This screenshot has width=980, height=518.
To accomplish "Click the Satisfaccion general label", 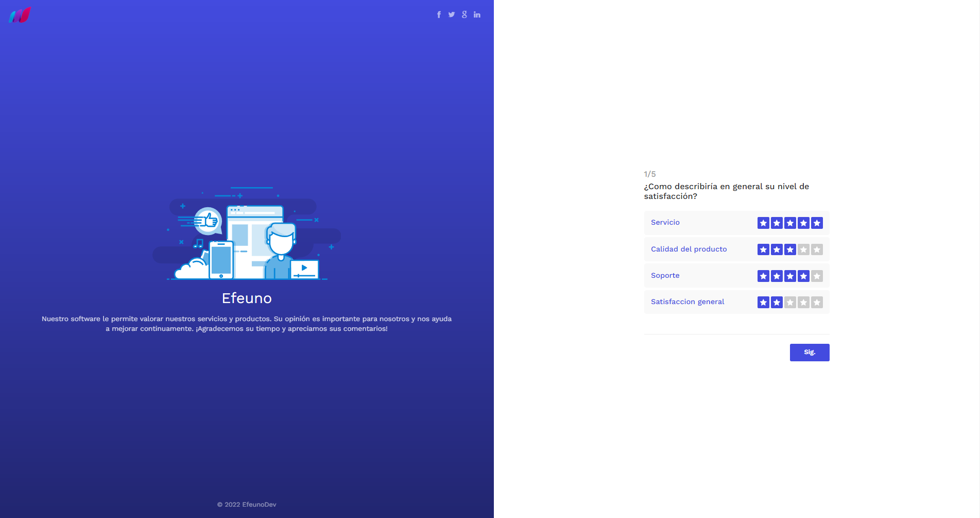I will (x=687, y=302).
